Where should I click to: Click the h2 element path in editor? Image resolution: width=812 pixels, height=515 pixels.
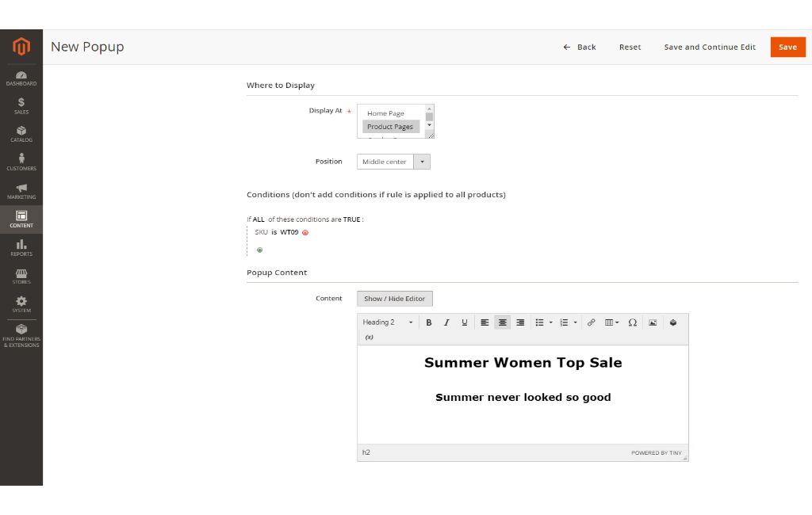[366, 452]
